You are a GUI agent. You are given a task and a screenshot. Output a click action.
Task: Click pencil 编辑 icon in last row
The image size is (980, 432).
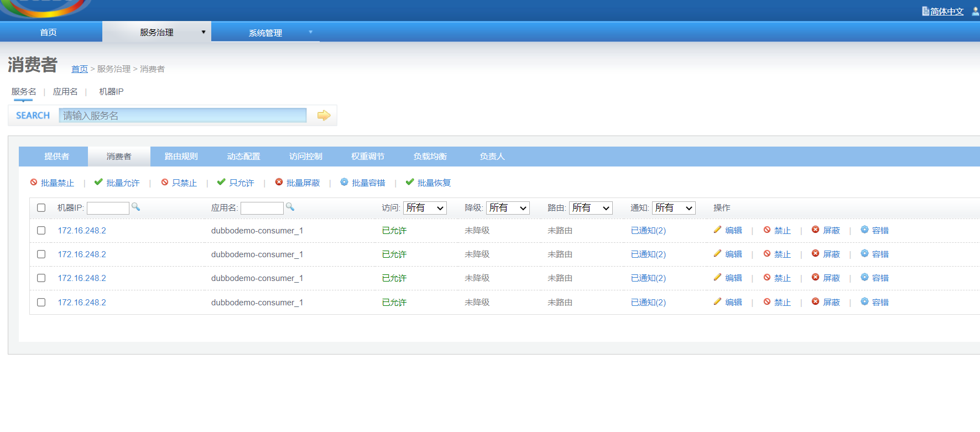click(x=717, y=301)
